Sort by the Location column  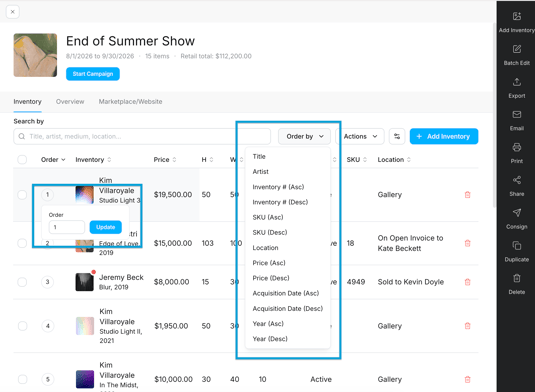tap(394, 160)
